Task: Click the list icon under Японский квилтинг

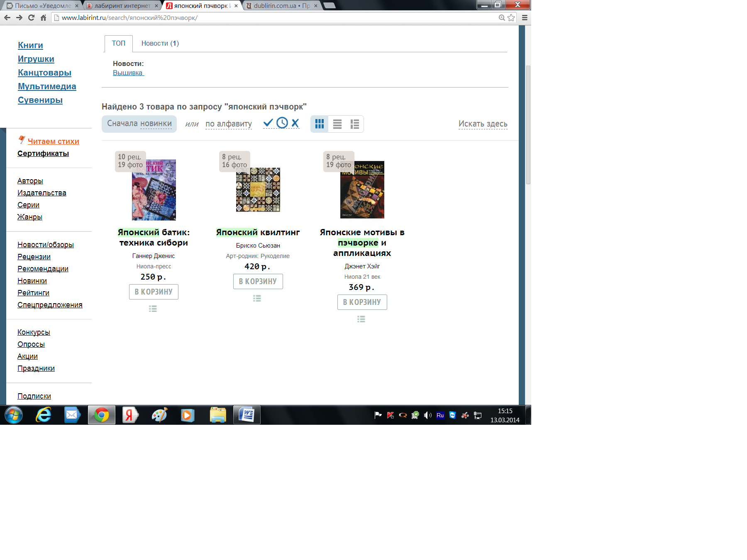Action: click(x=257, y=298)
